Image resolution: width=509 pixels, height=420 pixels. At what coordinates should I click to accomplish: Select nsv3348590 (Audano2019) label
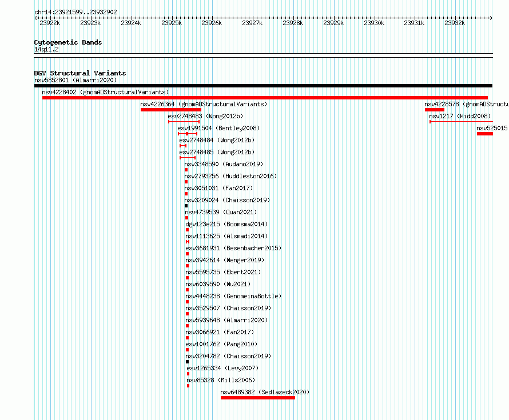[224, 164]
